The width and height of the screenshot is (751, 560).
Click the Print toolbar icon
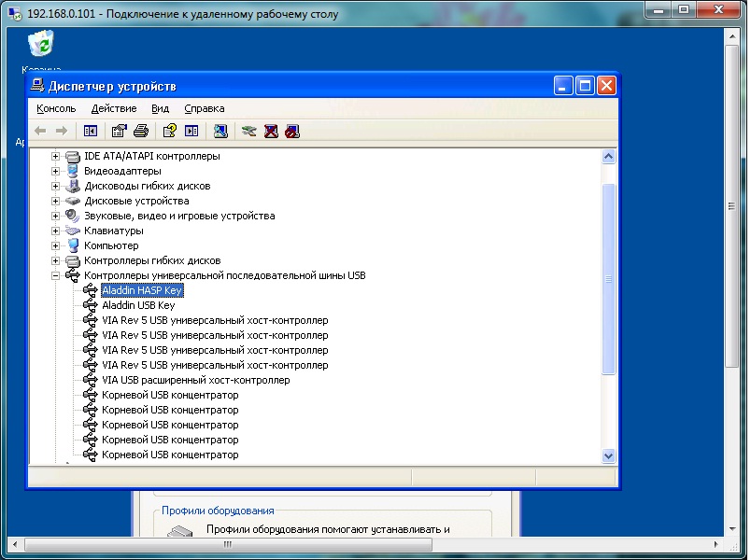tap(141, 131)
